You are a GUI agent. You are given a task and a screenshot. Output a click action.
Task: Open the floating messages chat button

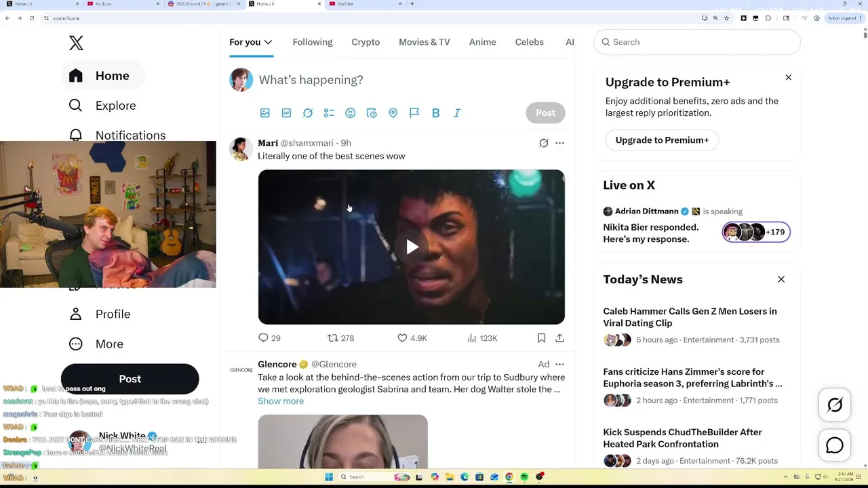(835, 445)
